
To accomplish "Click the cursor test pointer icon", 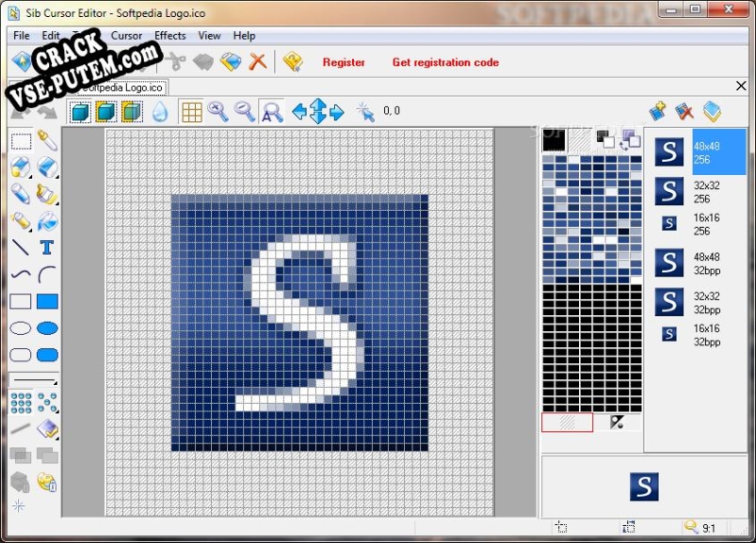I will pos(365,112).
